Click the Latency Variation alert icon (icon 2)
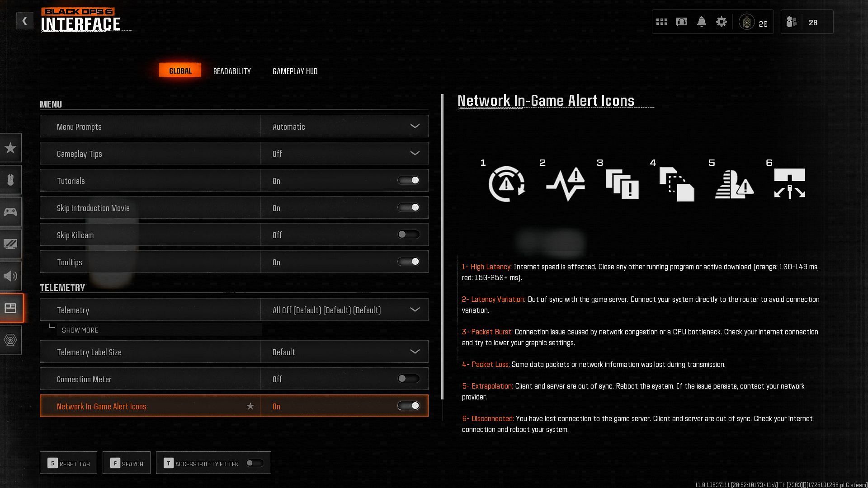Viewport: 868px width, 488px height. [564, 184]
